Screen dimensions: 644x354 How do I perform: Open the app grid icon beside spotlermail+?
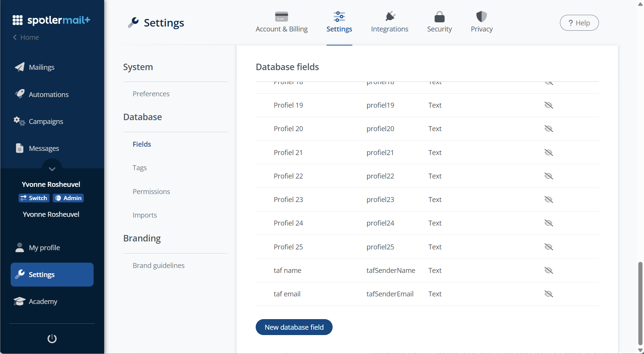[x=17, y=20]
